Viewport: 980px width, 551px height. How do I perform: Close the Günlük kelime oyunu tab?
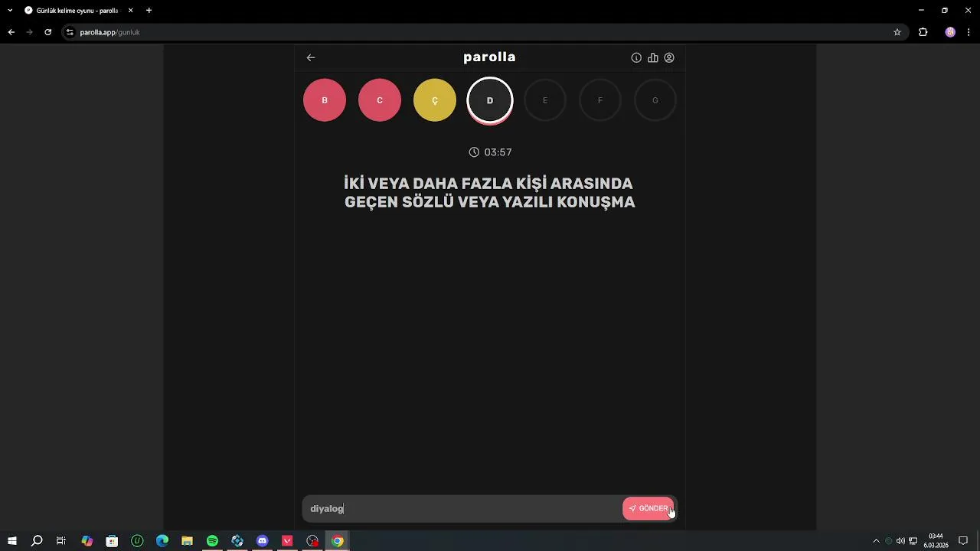point(130,11)
